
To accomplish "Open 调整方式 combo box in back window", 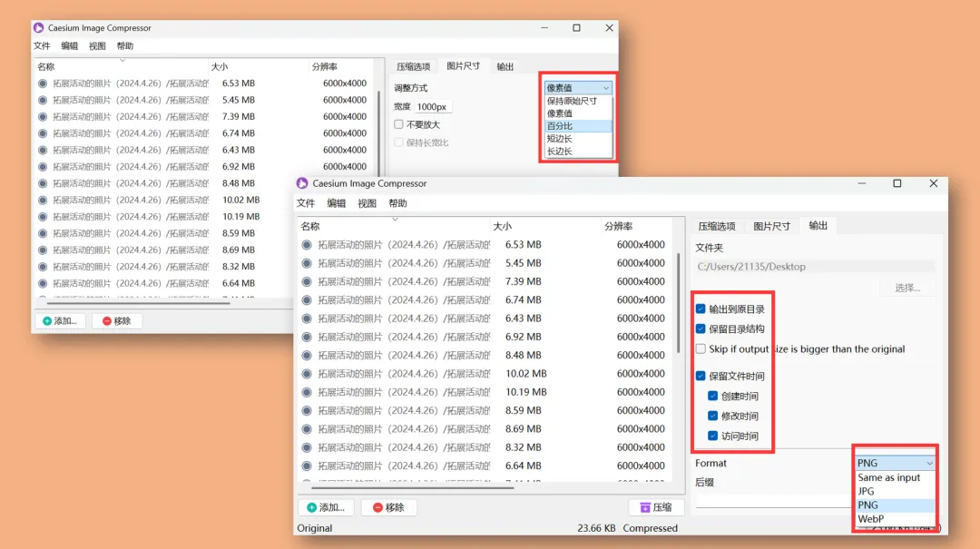I will coord(577,87).
